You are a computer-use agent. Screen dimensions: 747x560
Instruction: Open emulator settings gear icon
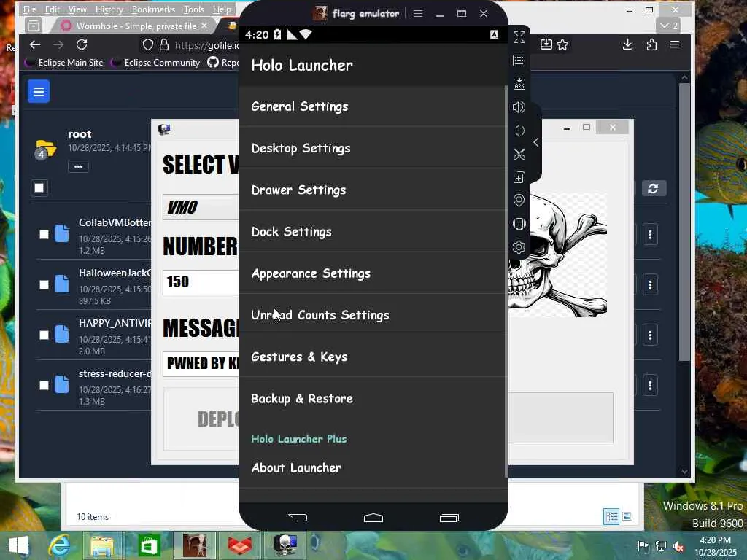coord(519,247)
